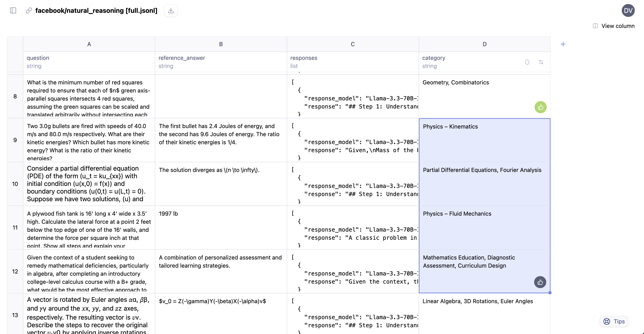Image resolution: width=644 pixels, height=334 pixels.
Task: Click the reference_answer column name header
Action: 182,58
